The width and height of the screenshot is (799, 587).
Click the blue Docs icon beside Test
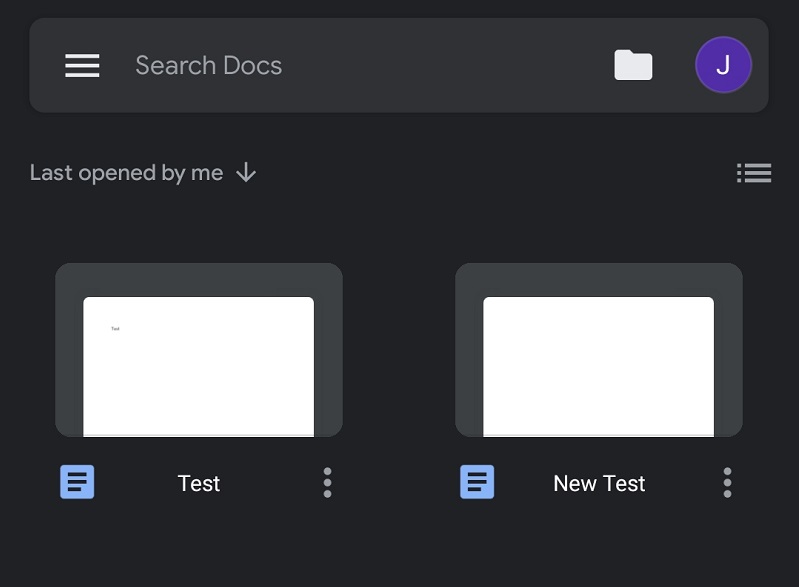pos(77,483)
